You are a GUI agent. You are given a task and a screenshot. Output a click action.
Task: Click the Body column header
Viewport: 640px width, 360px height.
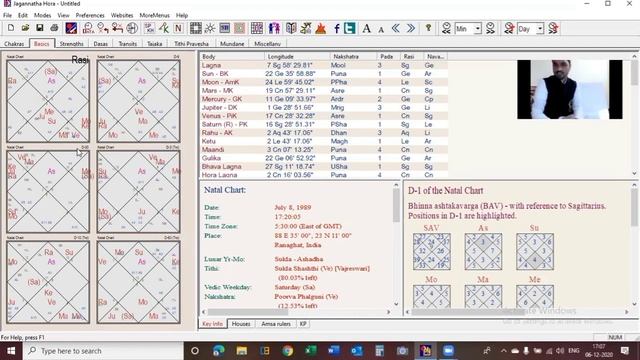[232, 56]
